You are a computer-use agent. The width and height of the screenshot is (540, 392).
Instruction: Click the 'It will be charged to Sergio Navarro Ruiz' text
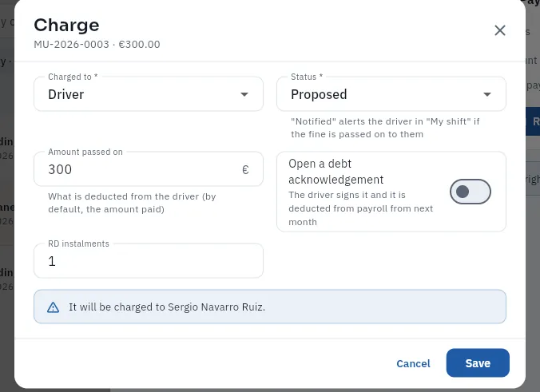(167, 307)
